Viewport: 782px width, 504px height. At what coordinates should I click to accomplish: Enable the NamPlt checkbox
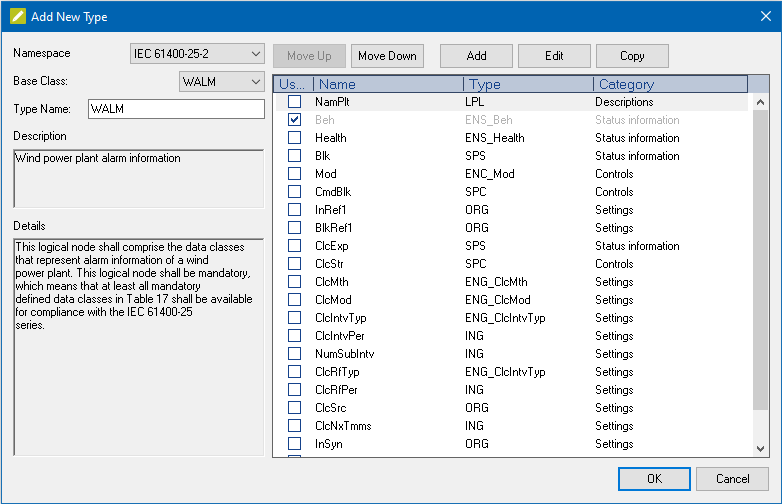(295, 102)
